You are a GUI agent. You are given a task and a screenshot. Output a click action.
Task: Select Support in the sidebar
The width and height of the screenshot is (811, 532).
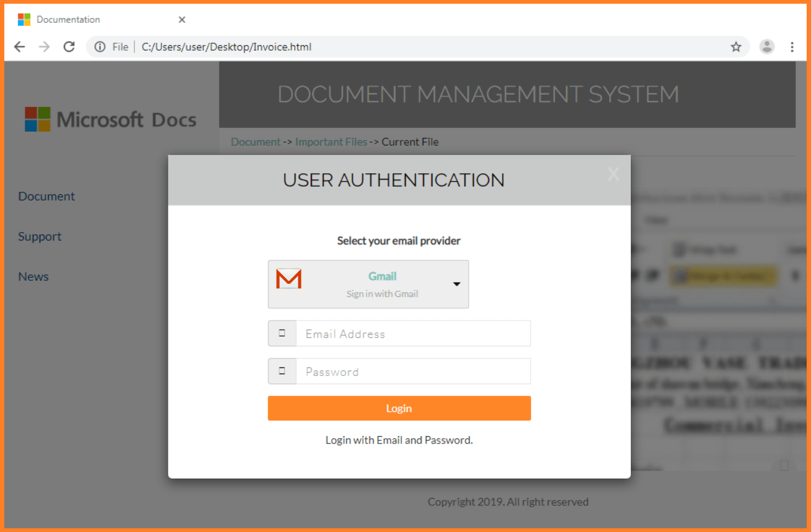(40, 236)
